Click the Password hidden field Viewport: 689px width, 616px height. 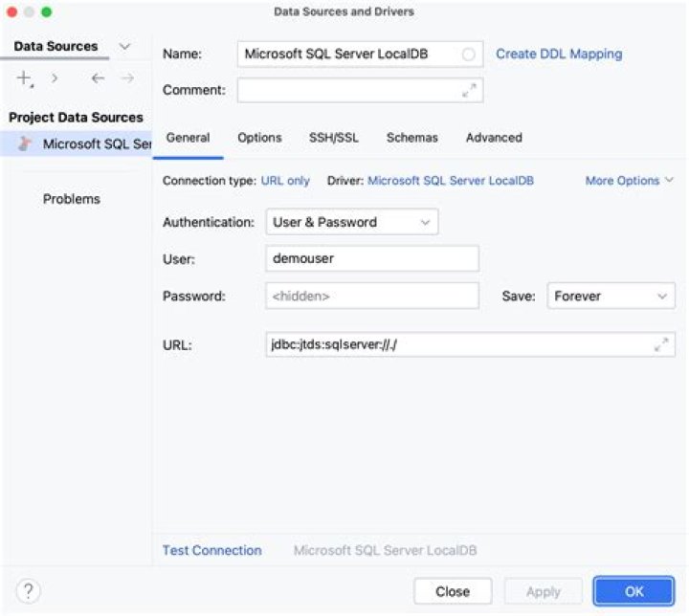pos(372,296)
